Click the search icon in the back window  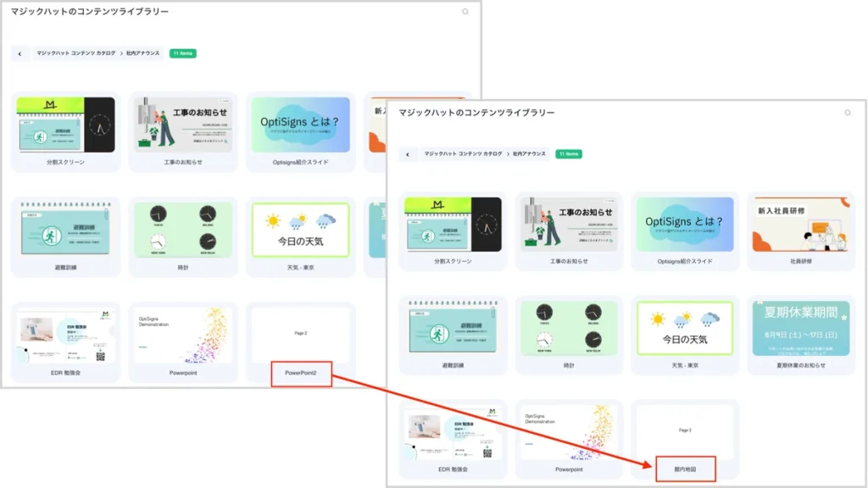tap(465, 12)
